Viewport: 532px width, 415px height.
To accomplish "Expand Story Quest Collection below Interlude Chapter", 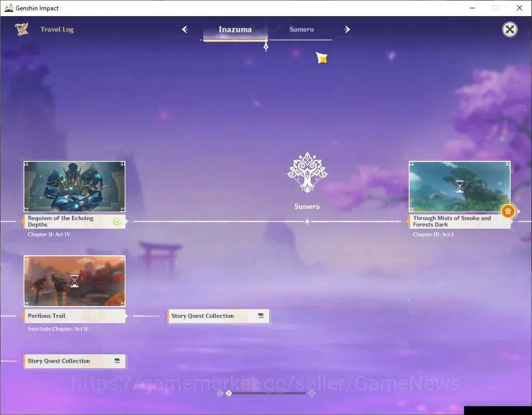I will tap(75, 361).
